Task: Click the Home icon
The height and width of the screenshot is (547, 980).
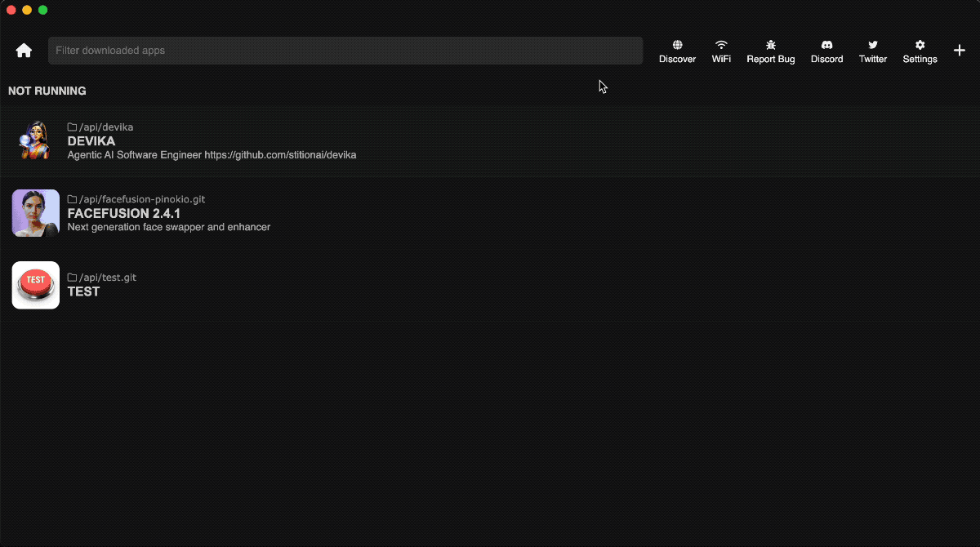Action: pyautogui.click(x=24, y=51)
